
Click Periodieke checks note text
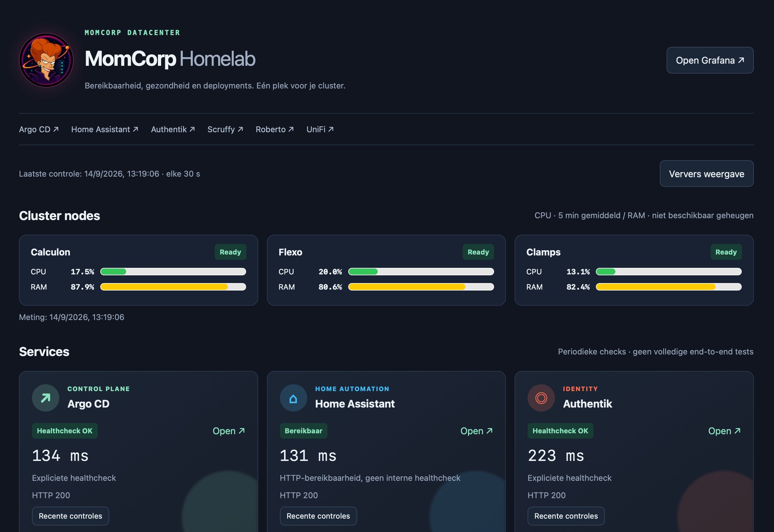pyautogui.click(x=655, y=351)
